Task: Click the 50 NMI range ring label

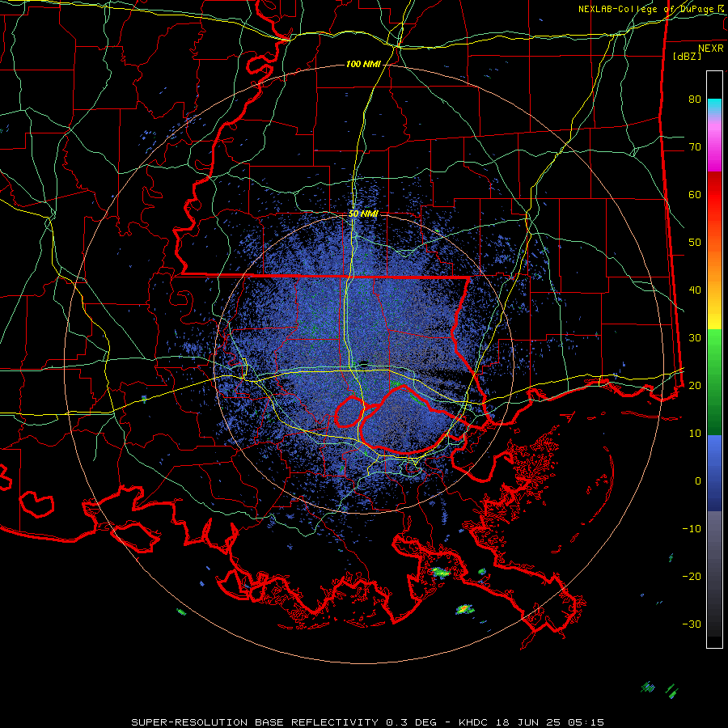Action: point(363,214)
